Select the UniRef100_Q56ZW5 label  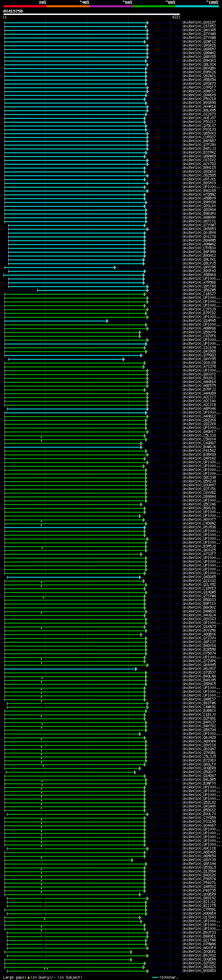coord(199,290)
